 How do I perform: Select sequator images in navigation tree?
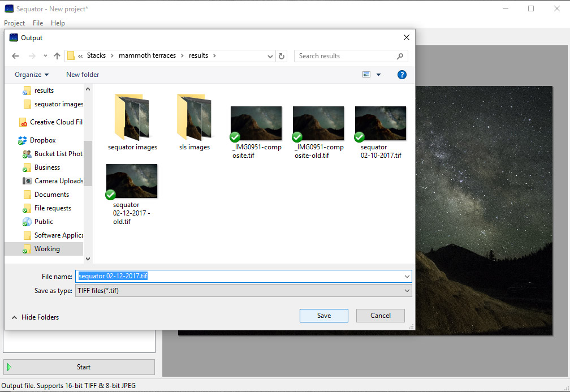(53, 104)
